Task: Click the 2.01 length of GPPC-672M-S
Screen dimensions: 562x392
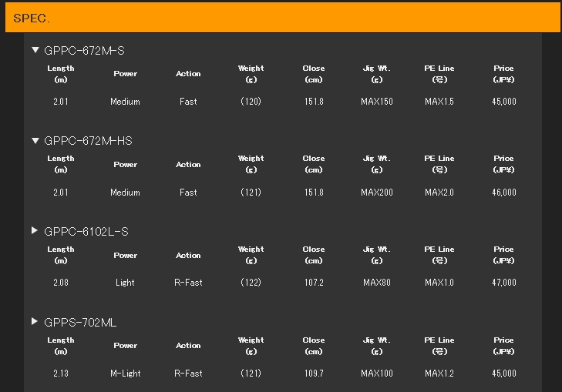Action: pyautogui.click(x=61, y=102)
